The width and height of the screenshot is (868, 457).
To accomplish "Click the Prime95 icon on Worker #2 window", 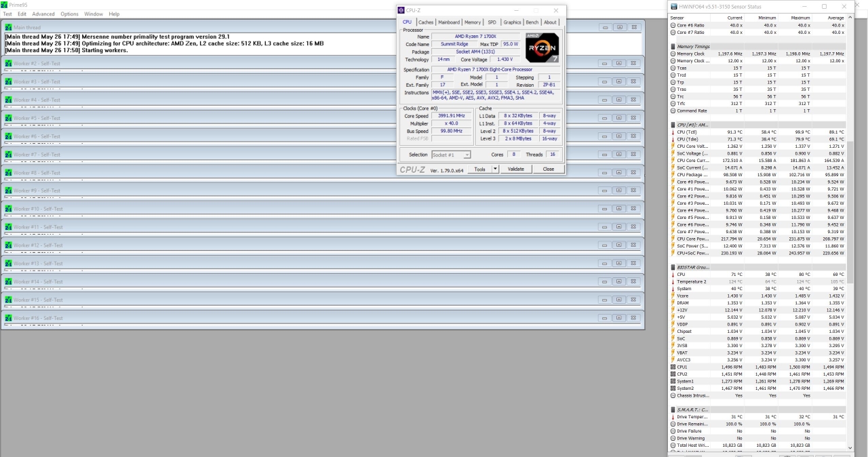I will (x=9, y=63).
